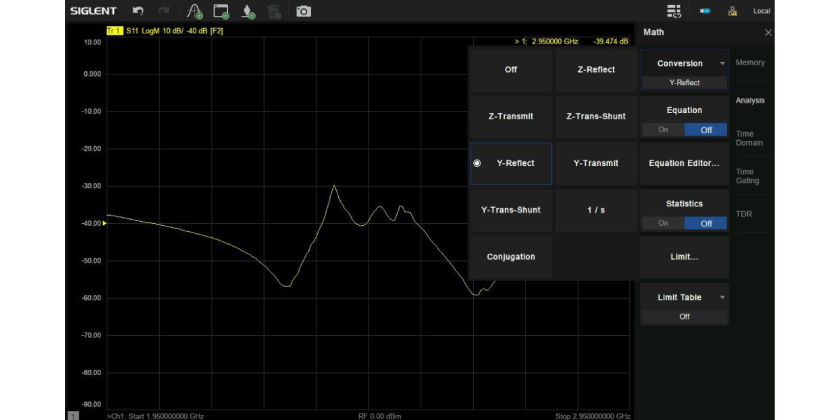Screen dimensions: 840x420
Task: Click the add trace icon
Action: [x=194, y=11]
